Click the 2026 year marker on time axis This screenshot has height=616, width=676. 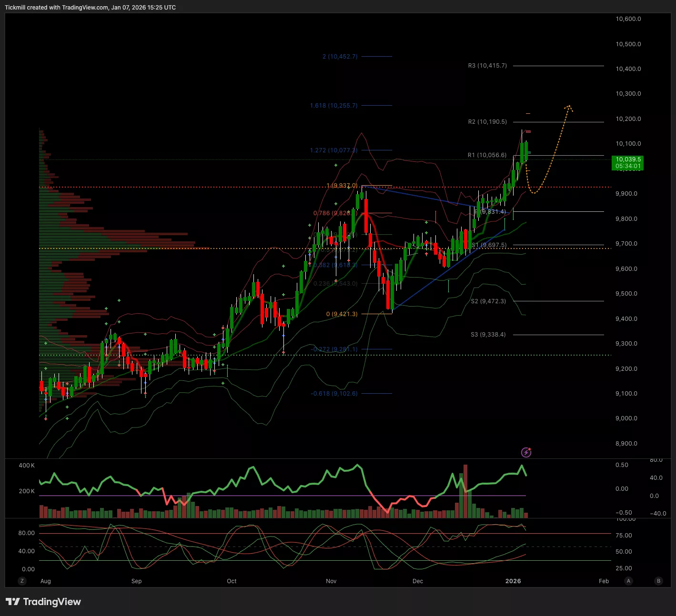[513, 581]
